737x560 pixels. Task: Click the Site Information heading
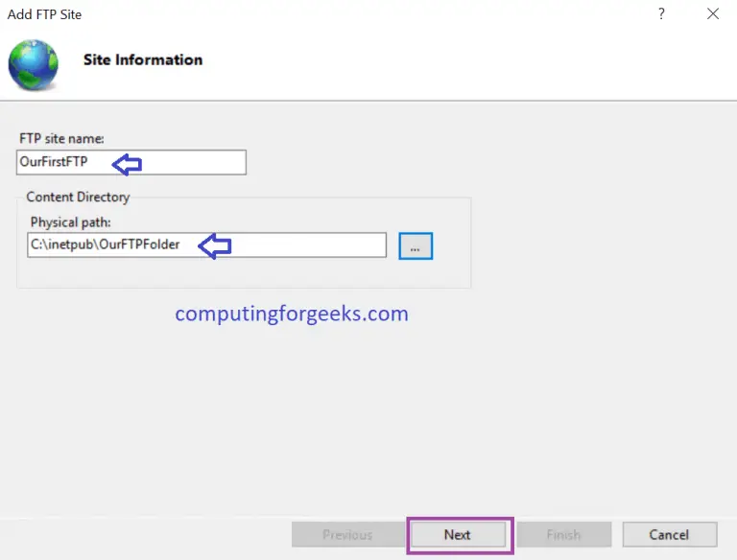(143, 59)
